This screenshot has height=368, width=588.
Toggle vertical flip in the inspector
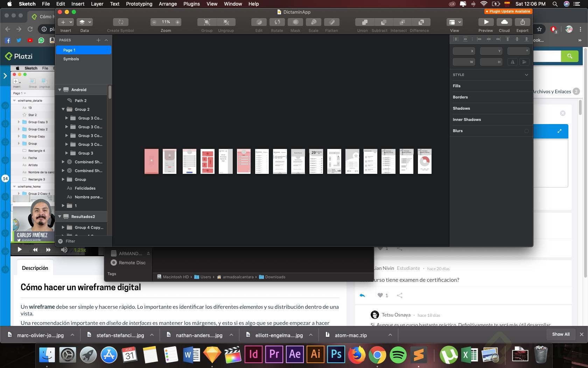(x=524, y=62)
